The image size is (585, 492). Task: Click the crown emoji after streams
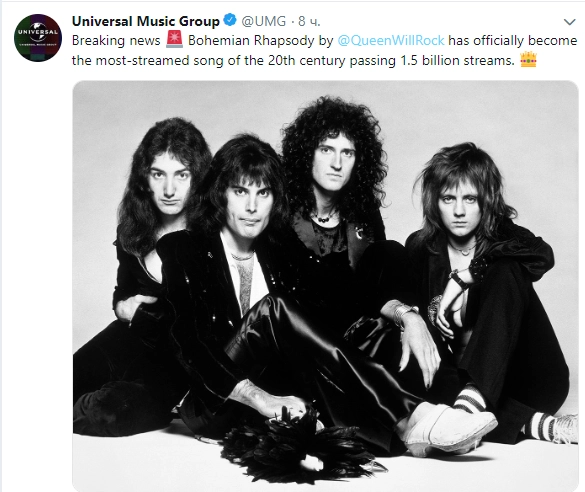pyautogui.click(x=528, y=60)
